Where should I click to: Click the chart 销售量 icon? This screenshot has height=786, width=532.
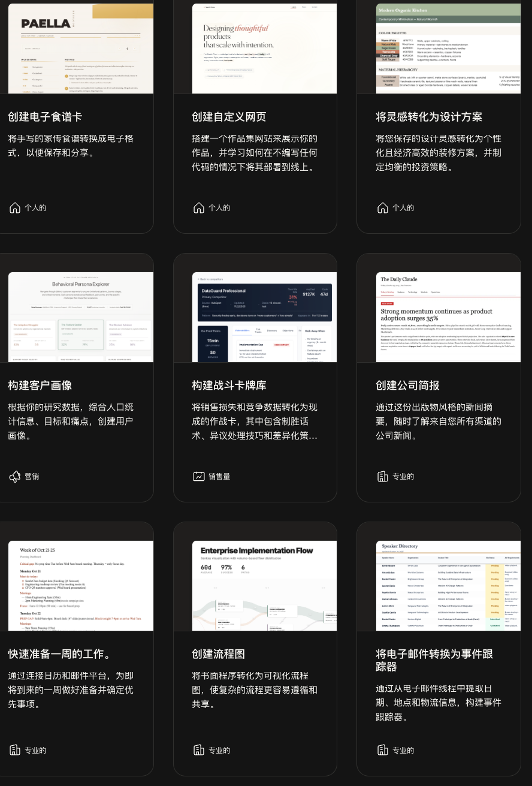click(x=199, y=477)
